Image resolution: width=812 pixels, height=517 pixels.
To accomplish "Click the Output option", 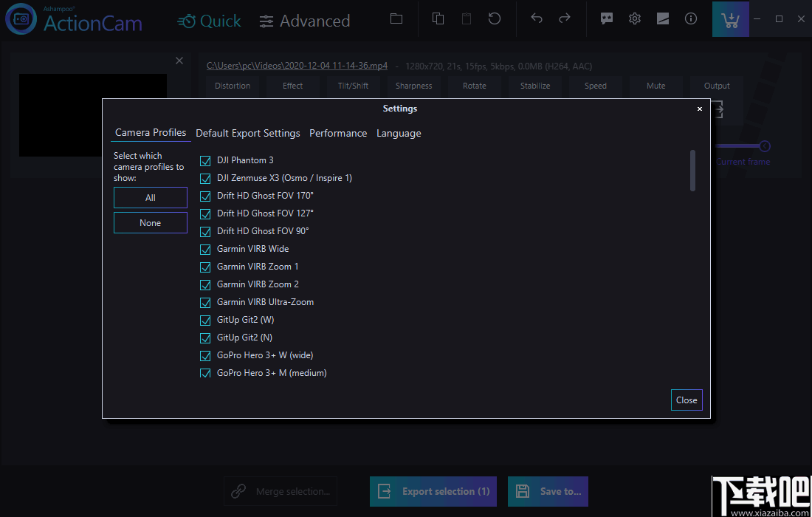I will coord(717,86).
